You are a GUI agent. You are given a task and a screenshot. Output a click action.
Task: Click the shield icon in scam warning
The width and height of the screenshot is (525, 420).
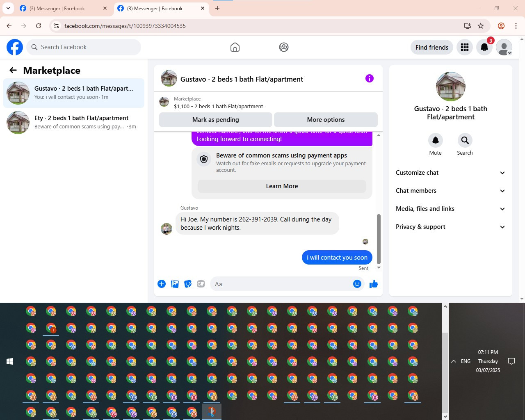tap(204, 159)
